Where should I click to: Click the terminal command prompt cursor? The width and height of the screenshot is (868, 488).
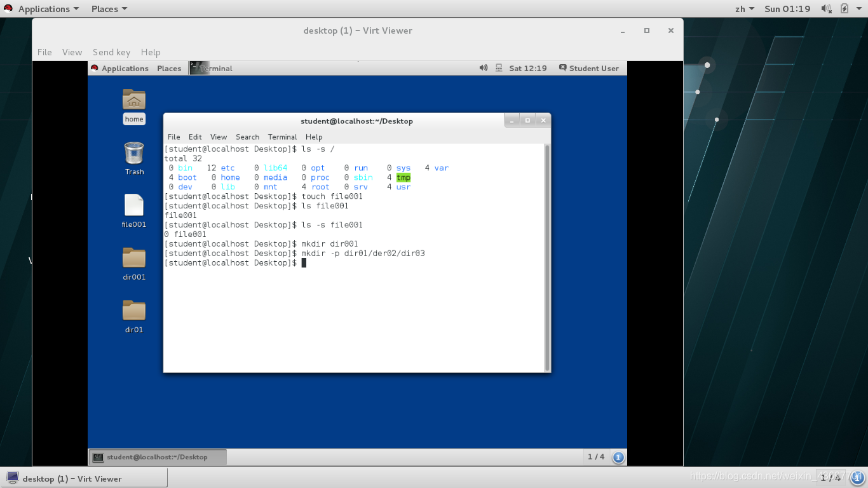tap(304, 262)
